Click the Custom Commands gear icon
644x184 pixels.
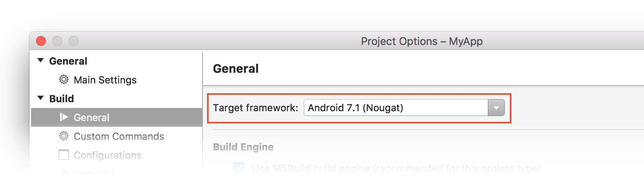(64, 136)
